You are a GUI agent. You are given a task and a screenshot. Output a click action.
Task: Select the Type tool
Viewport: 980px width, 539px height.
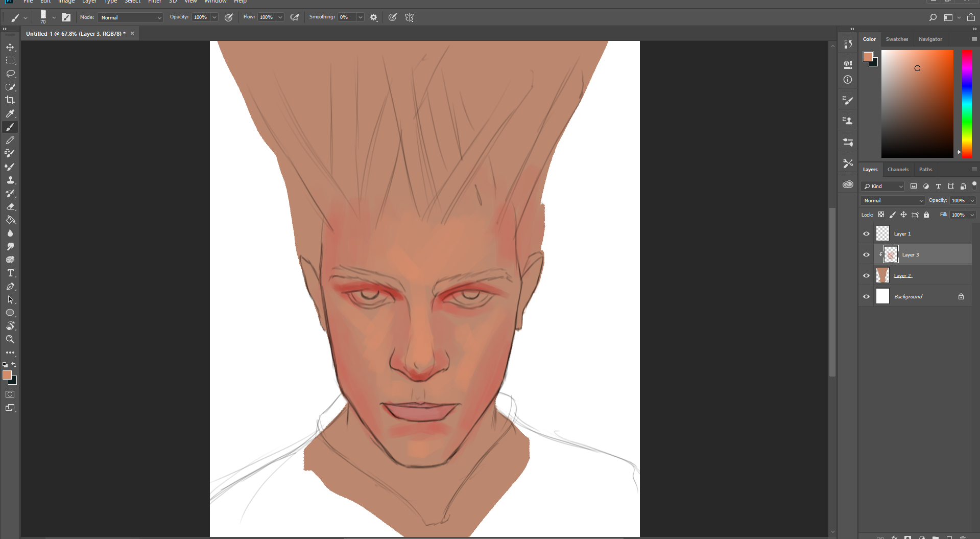click(x=10, y=273)
